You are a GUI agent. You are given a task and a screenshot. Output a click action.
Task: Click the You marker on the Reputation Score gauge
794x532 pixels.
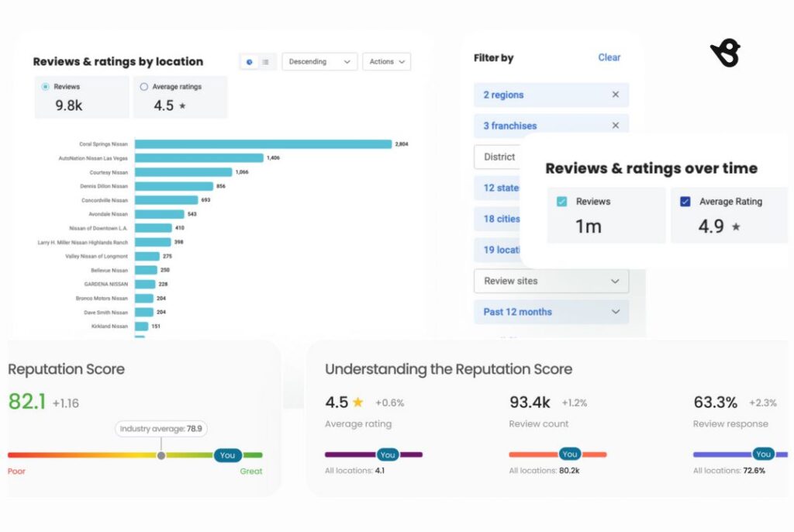pos(227,457)
